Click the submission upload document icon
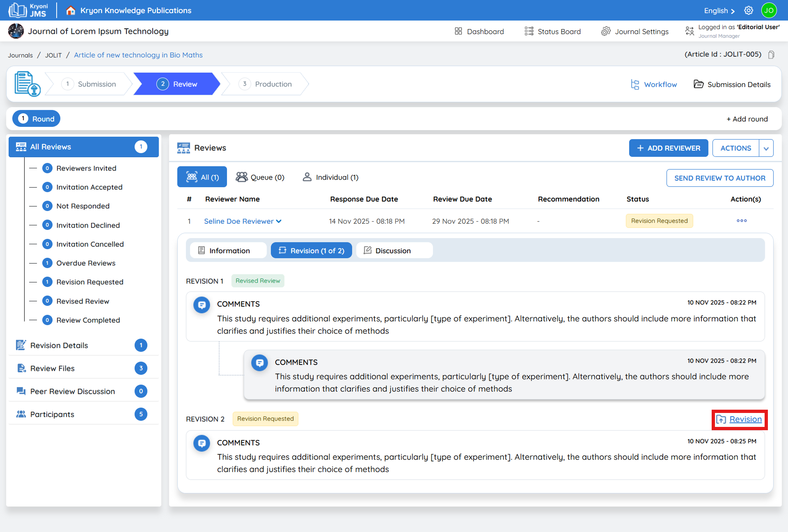This screenshot has width=788, height=532. click(x=27, y=84)
